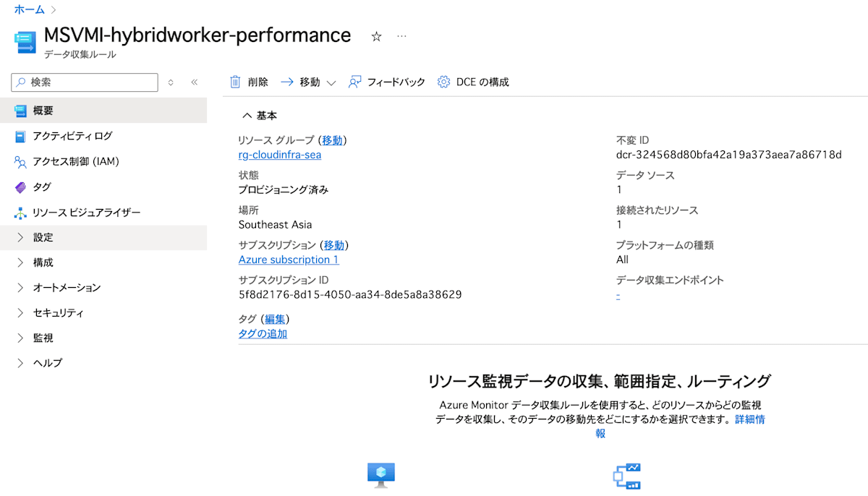The height and width of the screenshot is (496, 868).
Task: Click the リソース ビジュアライザー icon
Action: pyautogui.click(x=20, y=213)
